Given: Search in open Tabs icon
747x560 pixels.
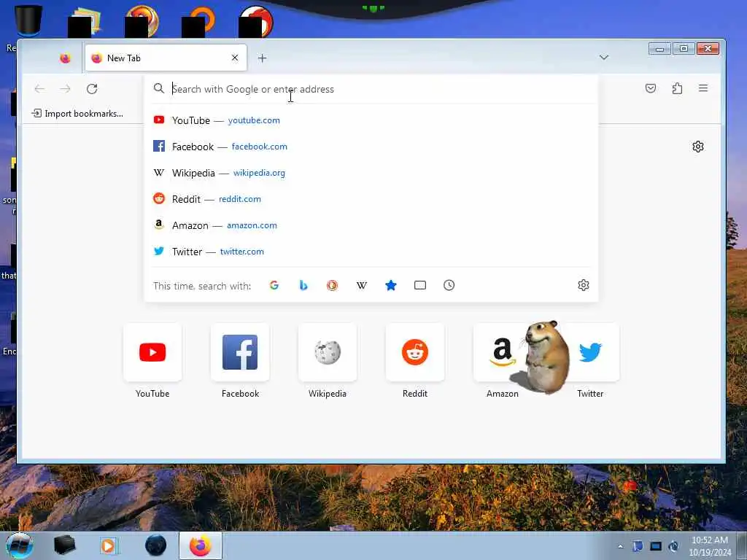Looking at the screenshot, I should pyautogui.click(x=419, y=285).
